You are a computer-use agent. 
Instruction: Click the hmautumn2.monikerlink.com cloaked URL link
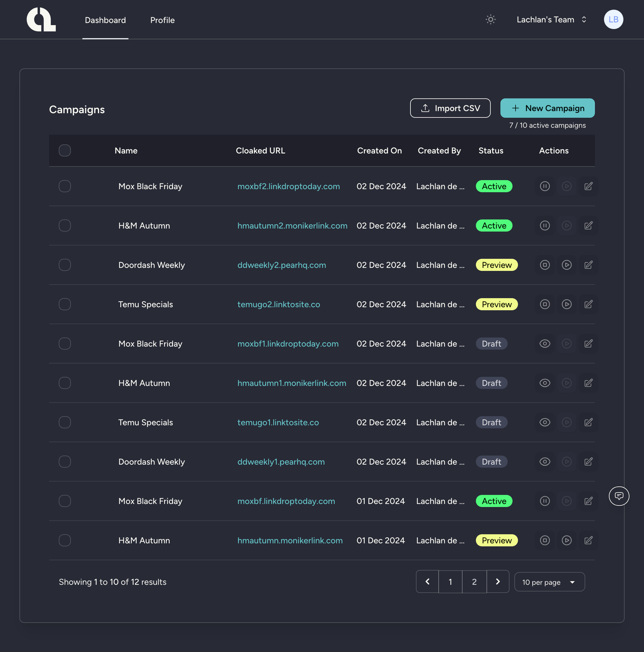[x=292, y=225]
